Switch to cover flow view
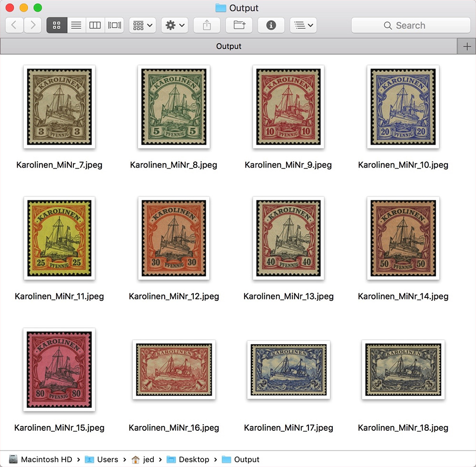 pyautogui.click(x=114, y=25)
